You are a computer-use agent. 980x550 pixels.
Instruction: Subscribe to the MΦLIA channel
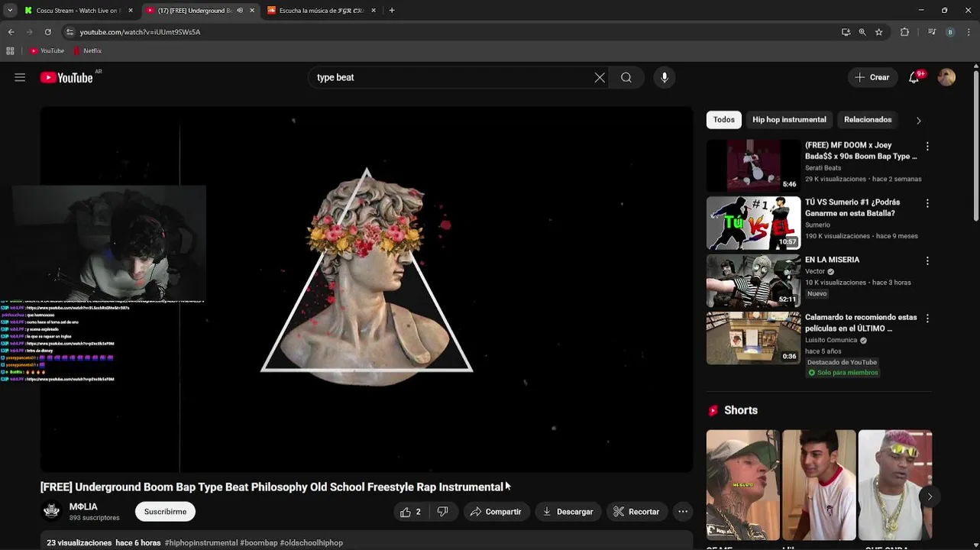165,512
